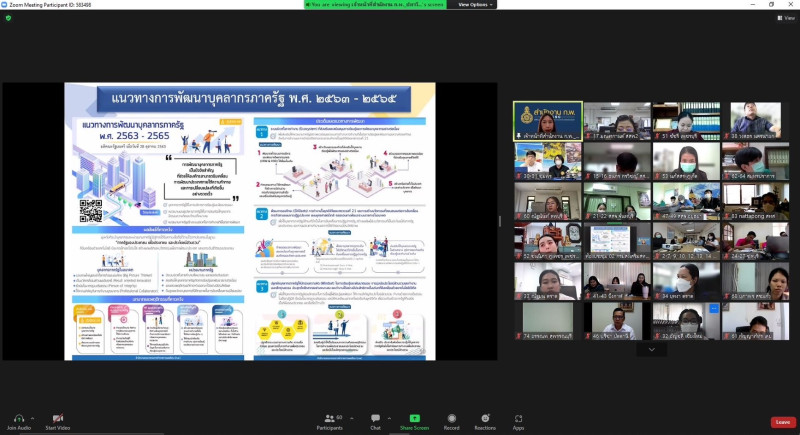The height and width of the screenshot is (435, 800).
Task: Select participant 15-16 video tile
Action: click(x=617, y=161)
